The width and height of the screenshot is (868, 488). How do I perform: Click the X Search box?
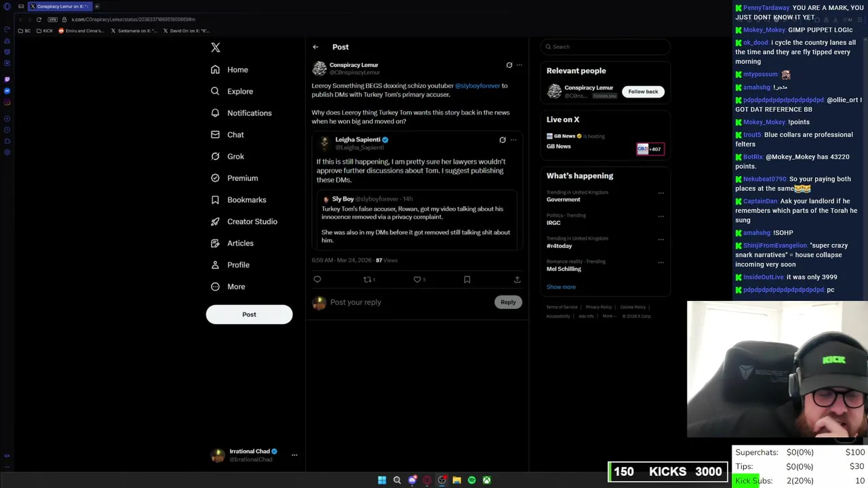tap(606, 47)
